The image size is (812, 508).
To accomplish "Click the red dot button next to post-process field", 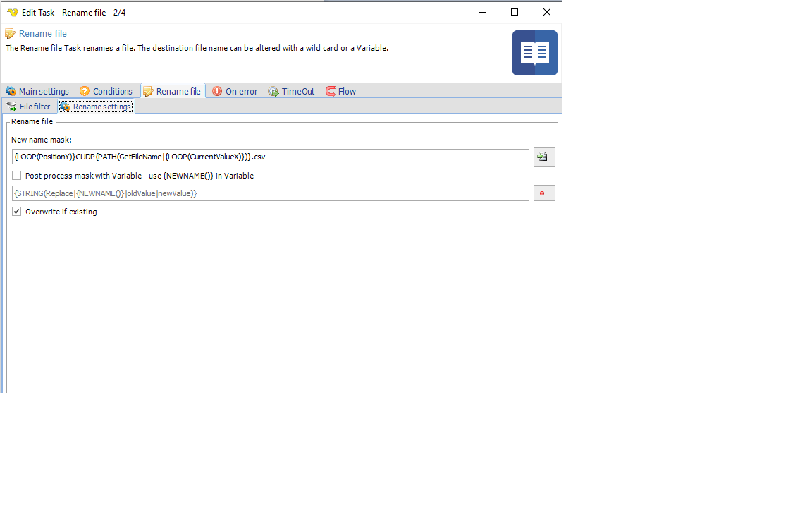I will click(x=543, y=193).
